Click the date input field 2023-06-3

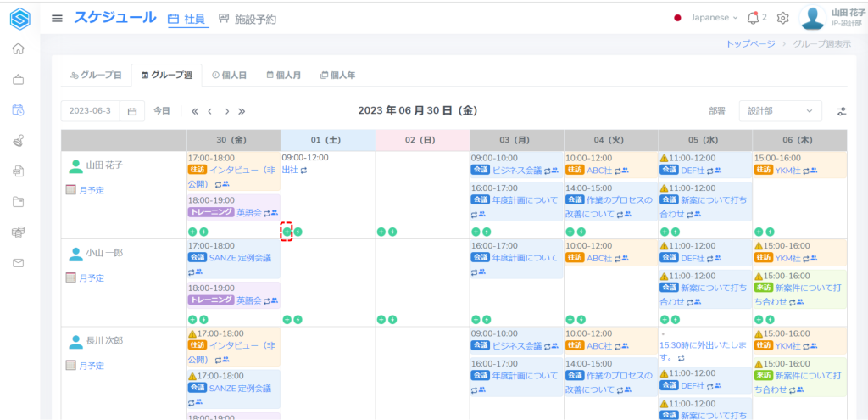(91, 111)
